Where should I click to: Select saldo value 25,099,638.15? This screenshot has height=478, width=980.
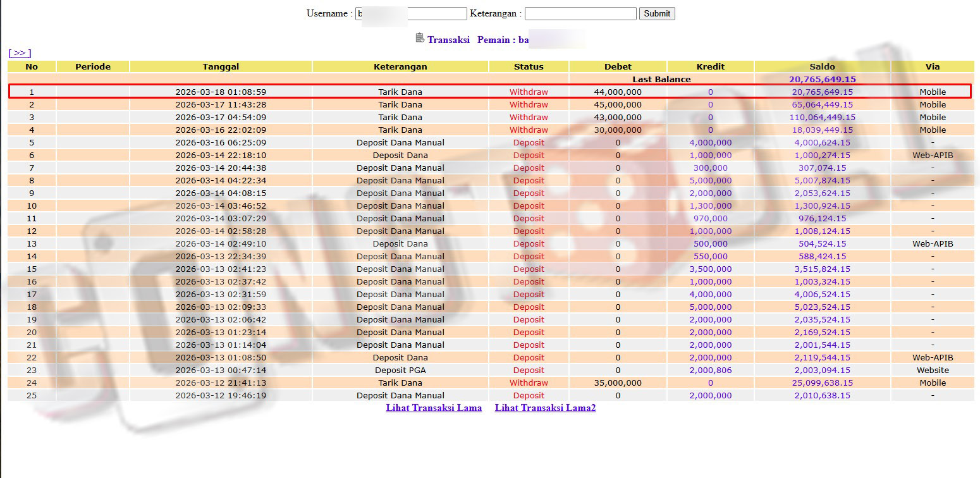(822, 383)
